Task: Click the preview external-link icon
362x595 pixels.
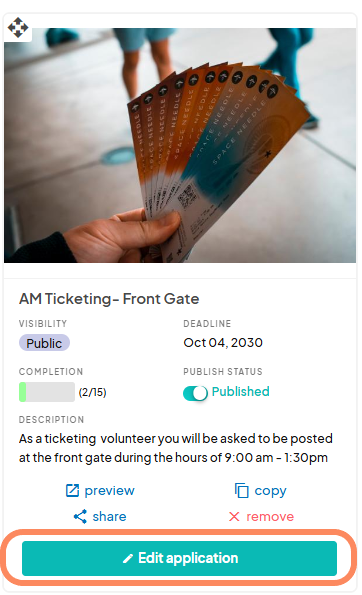Action: [x=72, y=490]
